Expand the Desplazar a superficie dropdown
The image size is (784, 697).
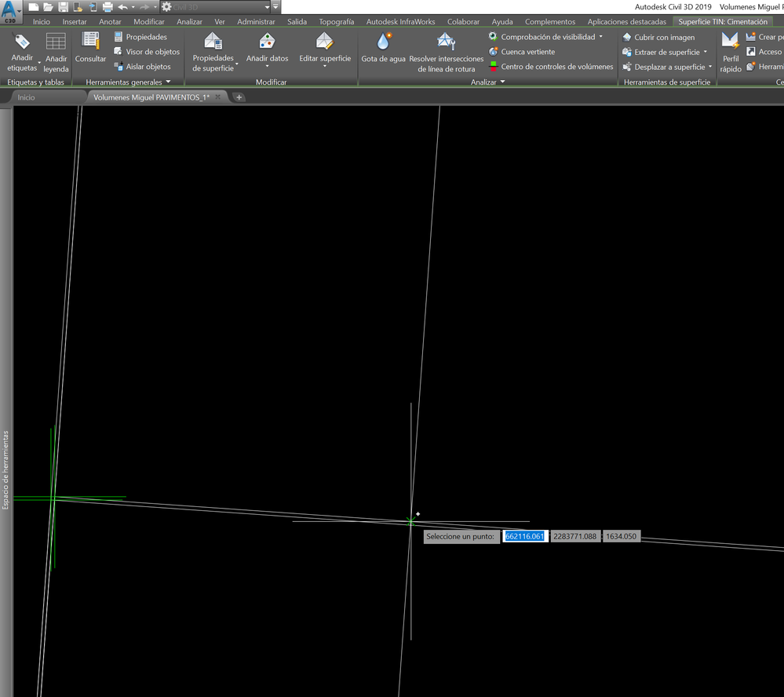click(x=710, y=67)
